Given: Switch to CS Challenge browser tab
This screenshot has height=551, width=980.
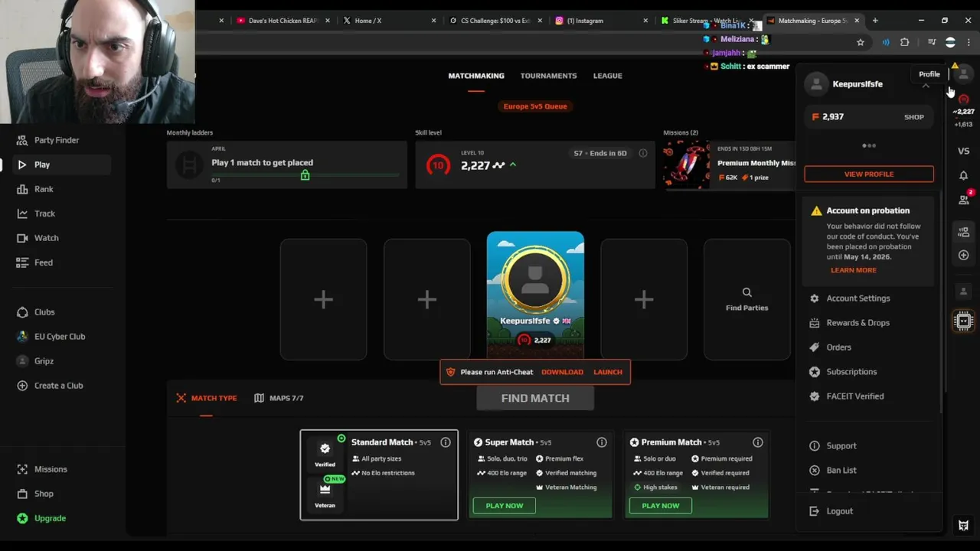Looking at the screenshot, I should pos(496,21).
